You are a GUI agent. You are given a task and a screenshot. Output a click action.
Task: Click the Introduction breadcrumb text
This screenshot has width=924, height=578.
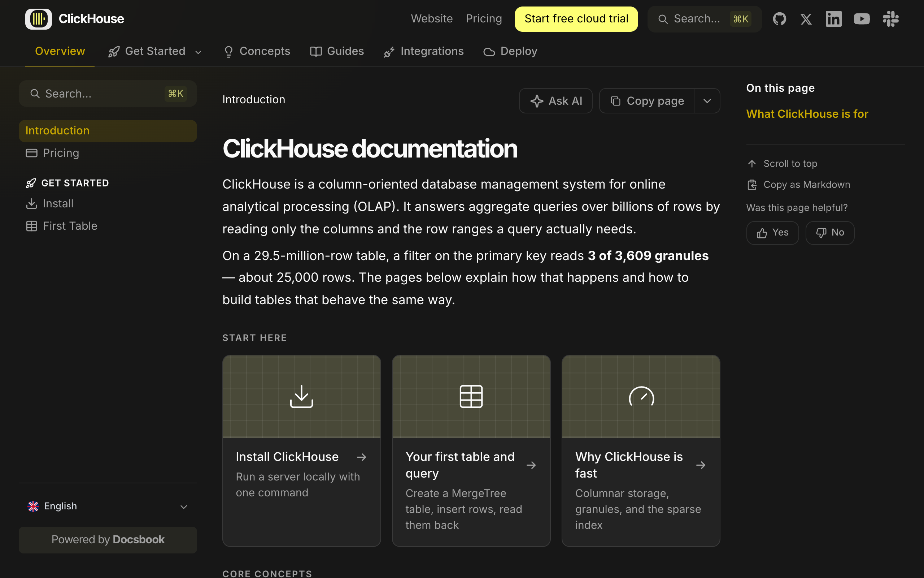253,100
